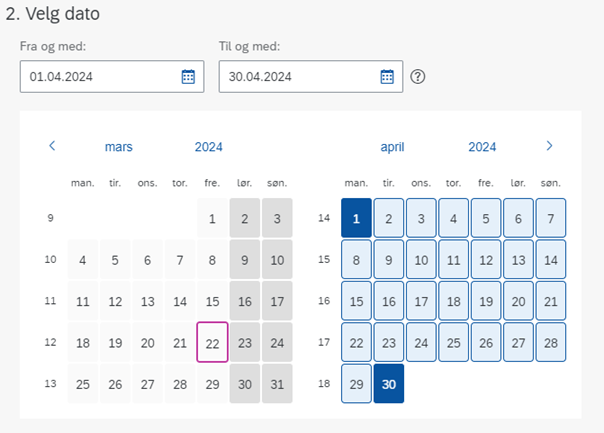Select 30 April in the calendar
This screenshot has height=433, width=604.
pos(389,384)
